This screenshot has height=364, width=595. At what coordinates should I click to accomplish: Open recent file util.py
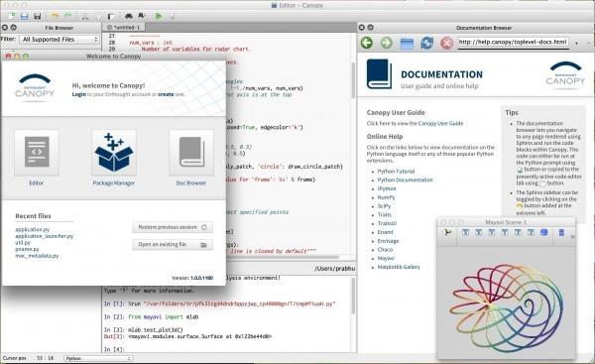pyautogui.click(x=23, y=243)
